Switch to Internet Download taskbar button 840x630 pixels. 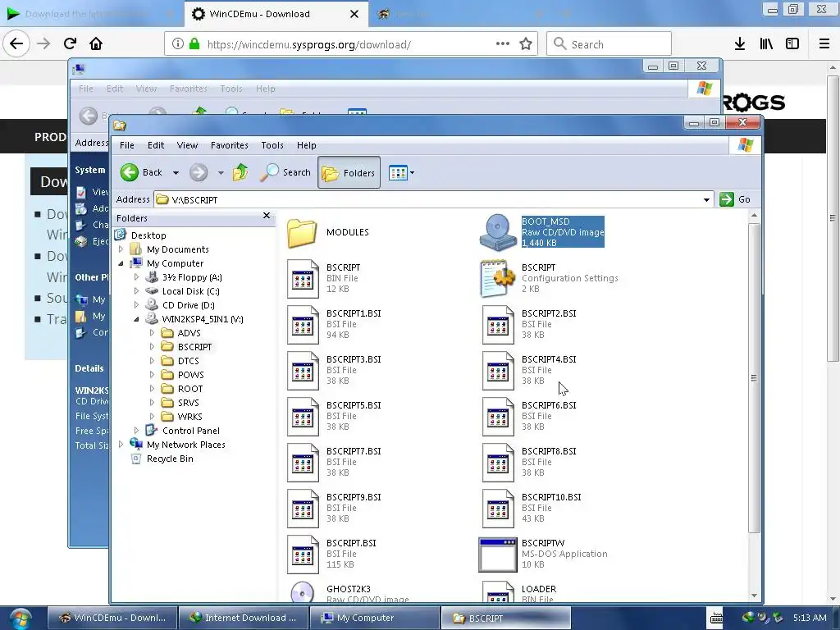tap(243, 618)
